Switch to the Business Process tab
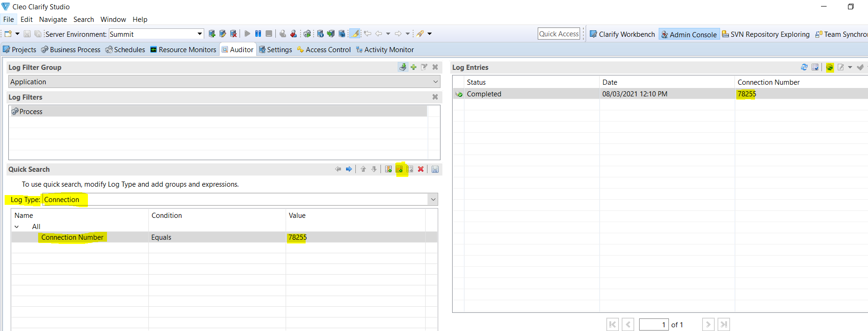This screenshot has height=331, width=868. click(x=71, y=49)
